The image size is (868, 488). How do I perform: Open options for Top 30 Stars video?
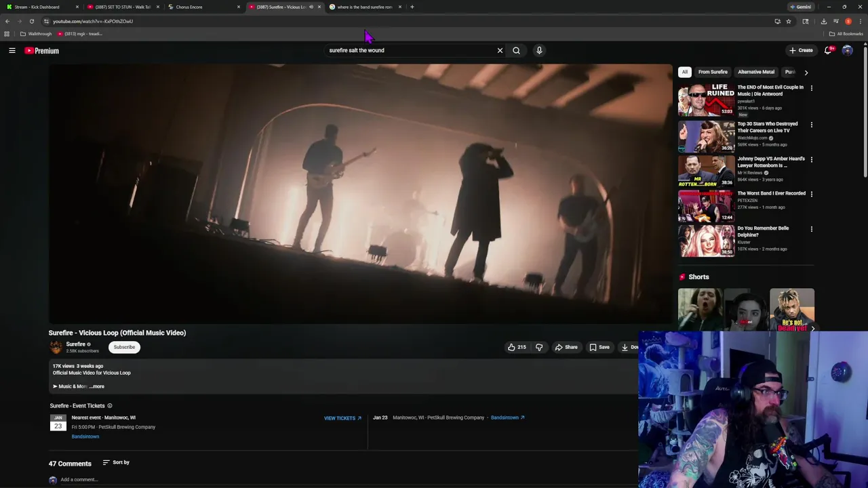tap(811, 125)
